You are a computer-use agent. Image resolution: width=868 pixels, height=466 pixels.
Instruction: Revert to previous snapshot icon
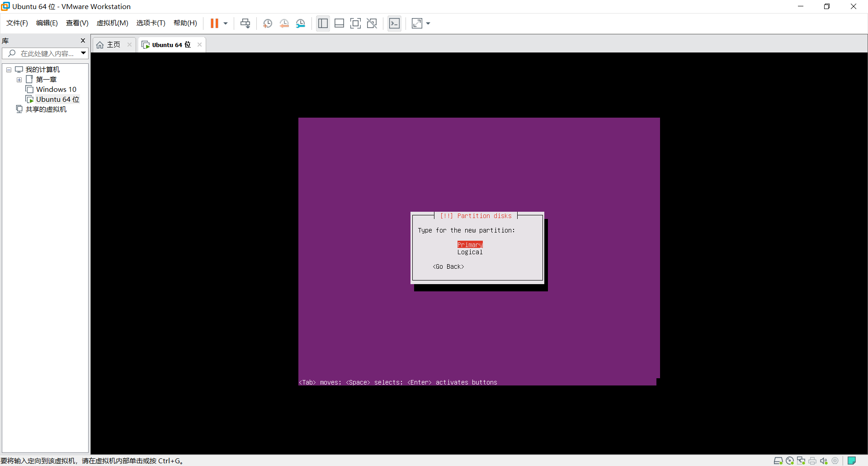point(284,24)
